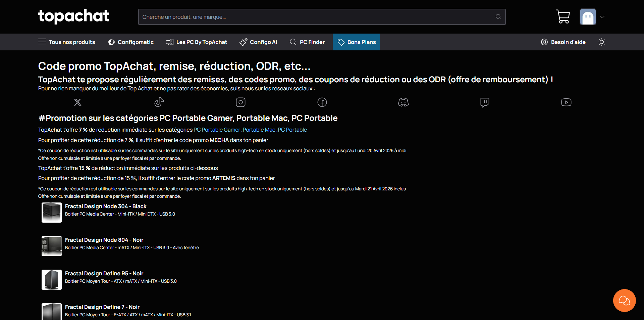Open the Twitch social icon
The height and width of the screenshot is (320, 644).
(485, 102)
